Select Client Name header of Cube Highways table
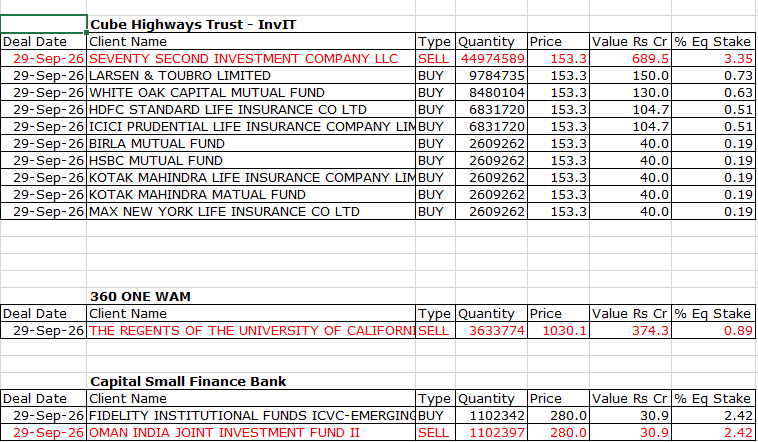The image size is (758, 442). tap(251, 42)
